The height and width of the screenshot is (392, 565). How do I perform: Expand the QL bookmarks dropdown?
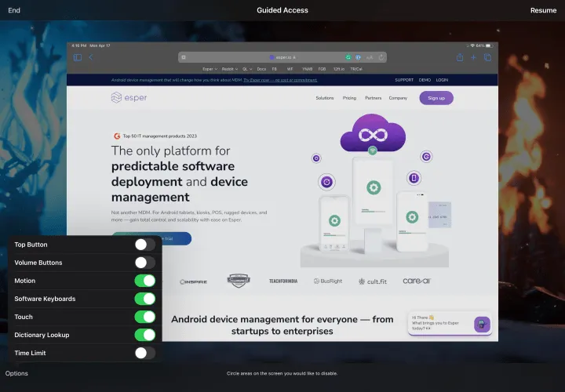247,69
